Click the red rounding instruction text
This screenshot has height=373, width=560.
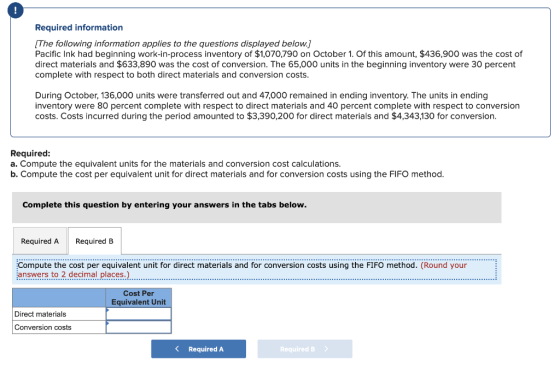pyautogui.click(x=242, y=270)
